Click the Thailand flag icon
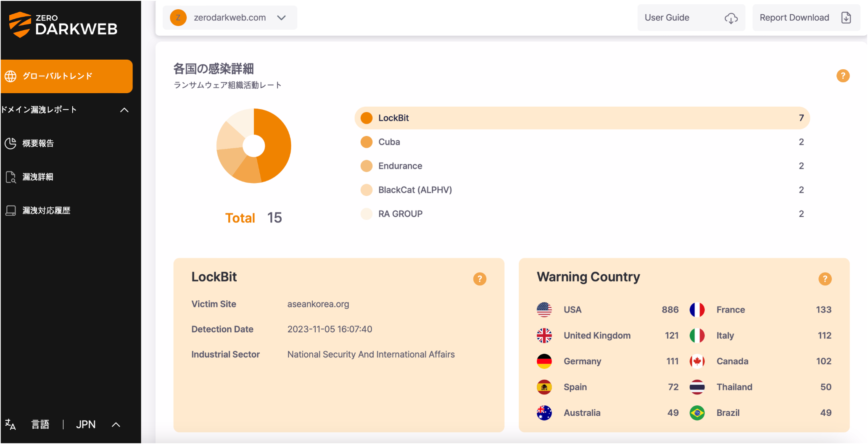Screen dimensions: 868x444 (697, 387)
